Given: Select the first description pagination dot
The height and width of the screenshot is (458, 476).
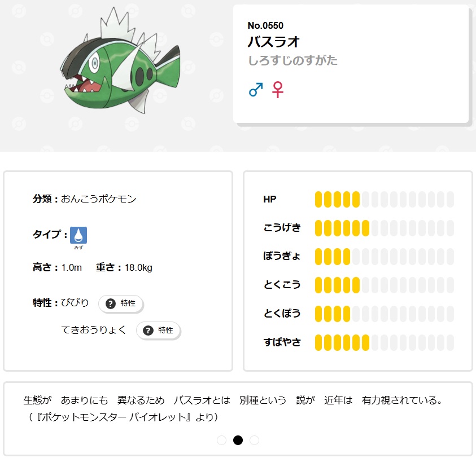Looking at the screenshot, I should [221, 440].
